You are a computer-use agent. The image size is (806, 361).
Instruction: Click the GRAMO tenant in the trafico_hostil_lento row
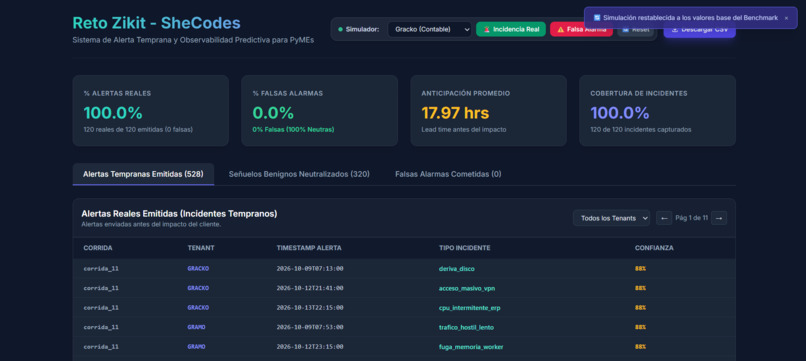pyautogui.click(x=196, y=327)
